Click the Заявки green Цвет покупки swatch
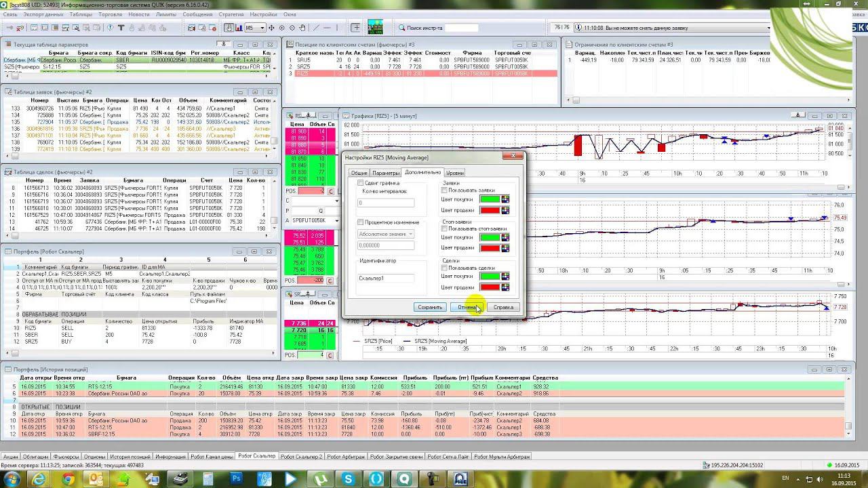 click(490, 199)
